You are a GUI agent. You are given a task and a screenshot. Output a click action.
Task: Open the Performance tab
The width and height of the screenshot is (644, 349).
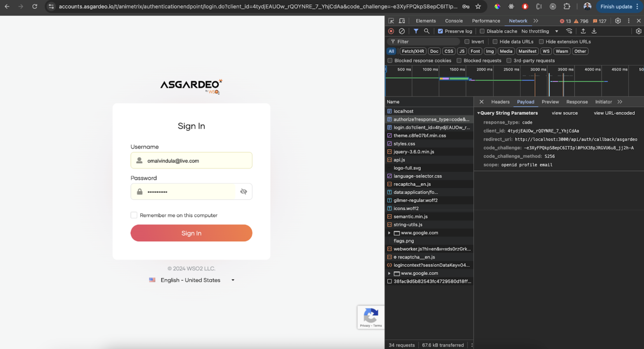click(486, 21)
